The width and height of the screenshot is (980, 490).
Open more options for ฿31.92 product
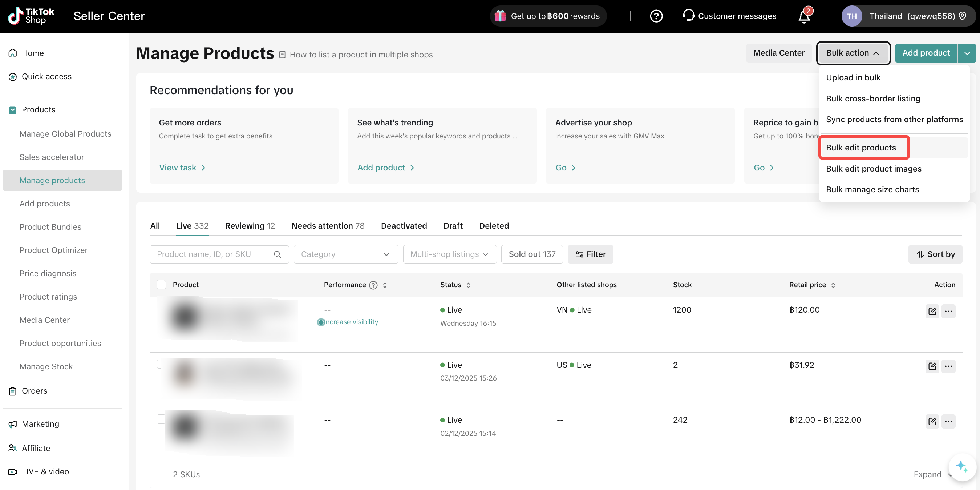948,366
